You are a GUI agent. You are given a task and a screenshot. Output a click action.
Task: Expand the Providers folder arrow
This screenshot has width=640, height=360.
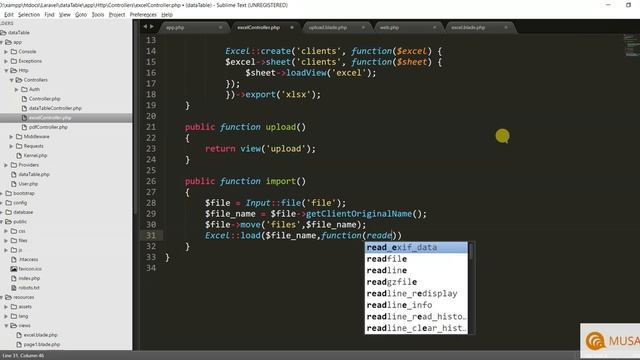click(x=6, y=165)
